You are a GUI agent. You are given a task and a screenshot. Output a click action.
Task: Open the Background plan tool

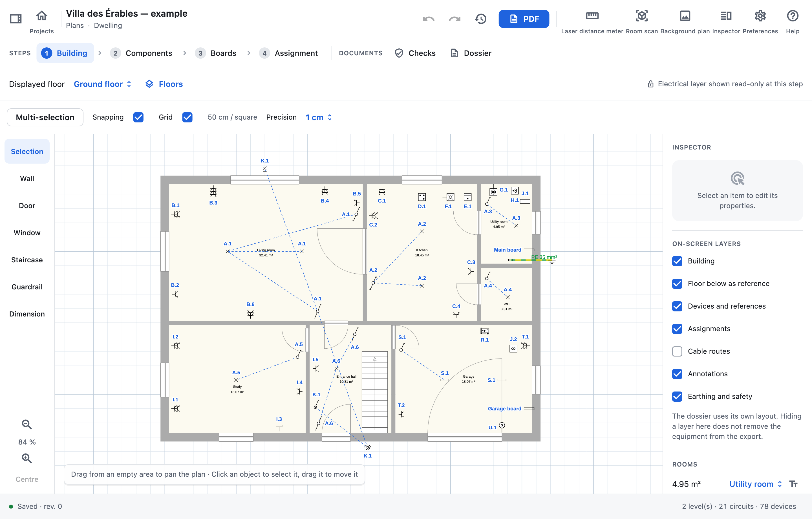[685, 22]
